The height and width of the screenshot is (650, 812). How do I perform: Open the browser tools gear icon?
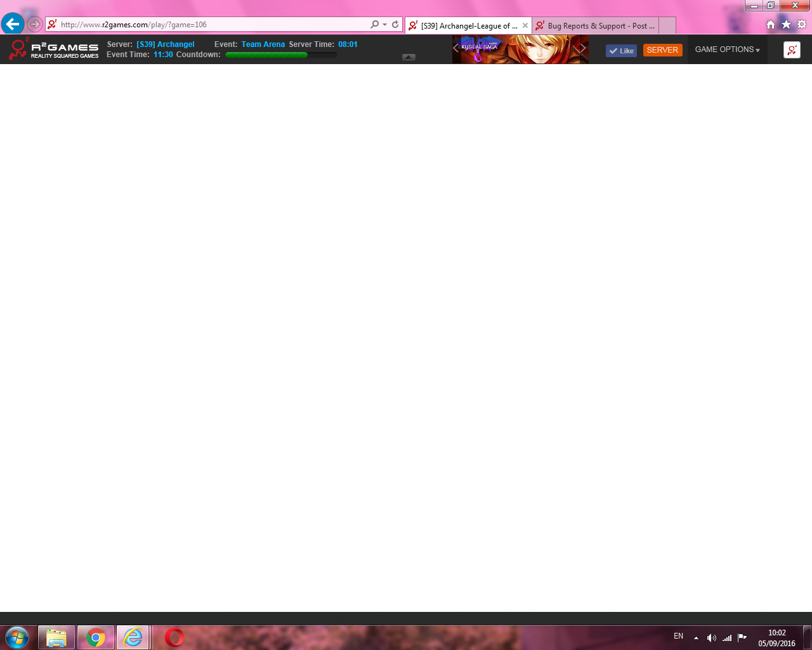click(x=802, y=25)
